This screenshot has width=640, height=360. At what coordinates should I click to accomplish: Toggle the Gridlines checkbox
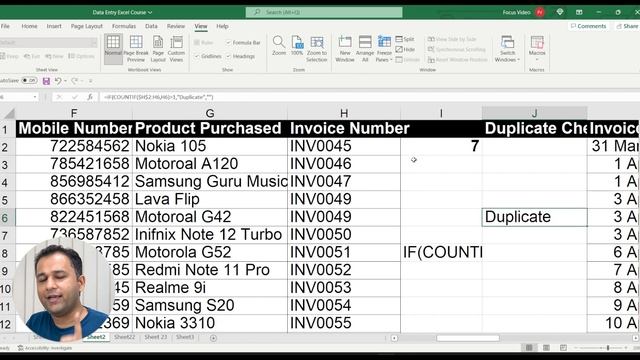[x=197, y=56]
